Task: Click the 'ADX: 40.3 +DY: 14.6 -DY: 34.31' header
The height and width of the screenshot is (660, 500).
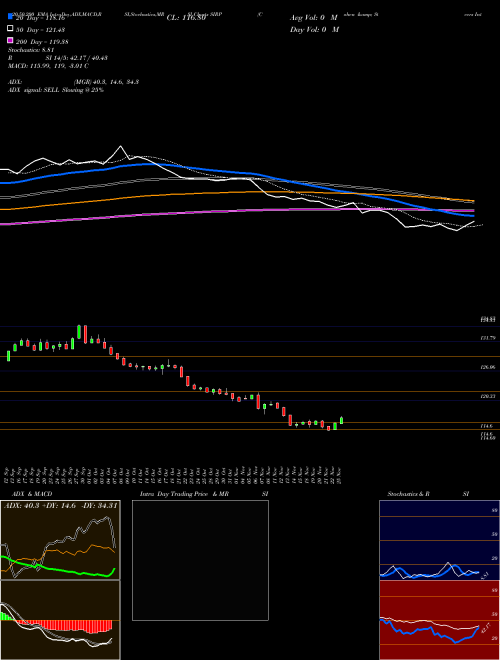Action: point(61,506)
